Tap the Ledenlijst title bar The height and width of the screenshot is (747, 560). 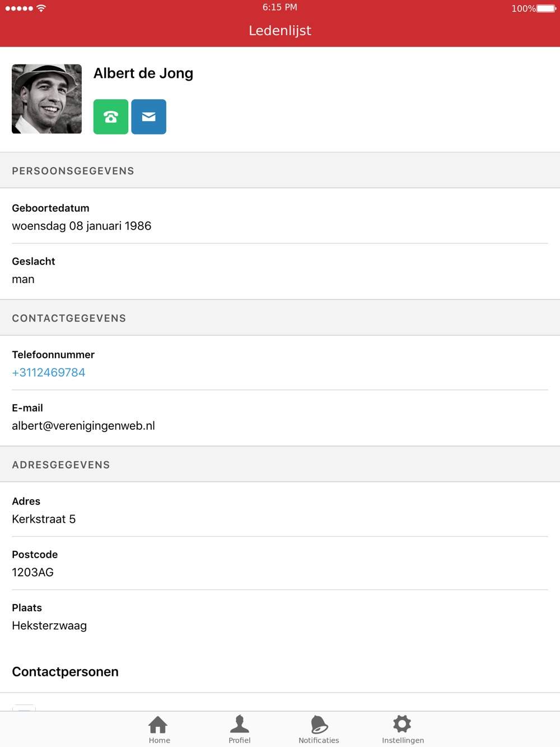(x=280, y=31)
